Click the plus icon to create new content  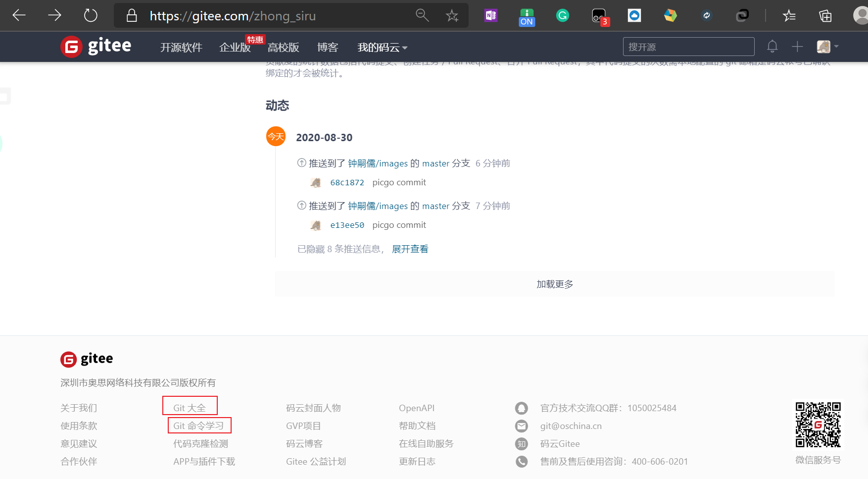[x=797, y=46]
